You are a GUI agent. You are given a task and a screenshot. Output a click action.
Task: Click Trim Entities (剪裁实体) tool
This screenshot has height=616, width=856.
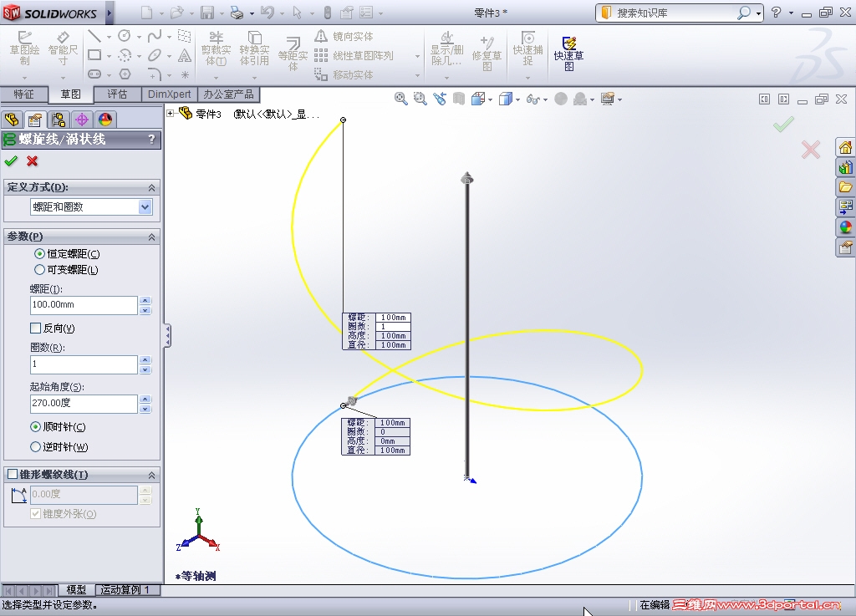click(x=217, y=49)
